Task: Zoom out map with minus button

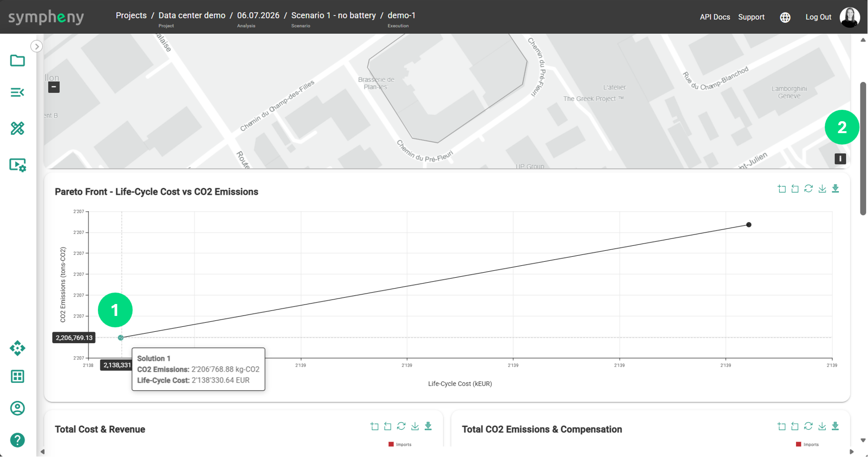Action: pos(54,87)
